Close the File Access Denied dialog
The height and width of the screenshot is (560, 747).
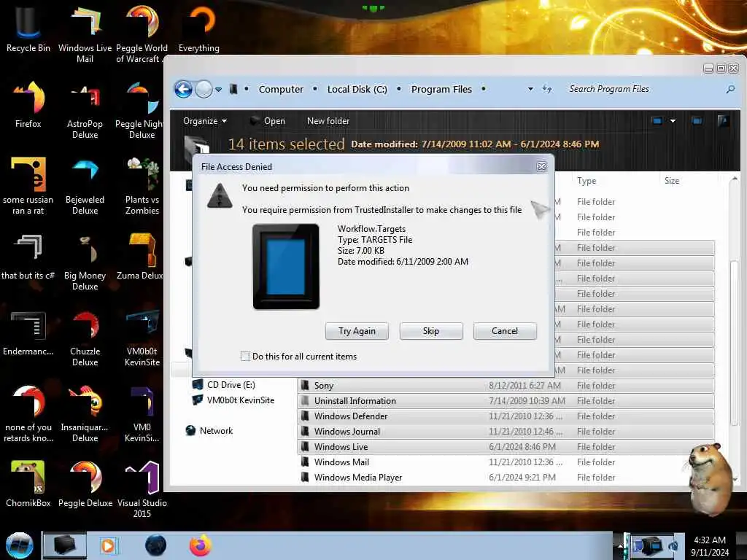click(x=541, y=167)
